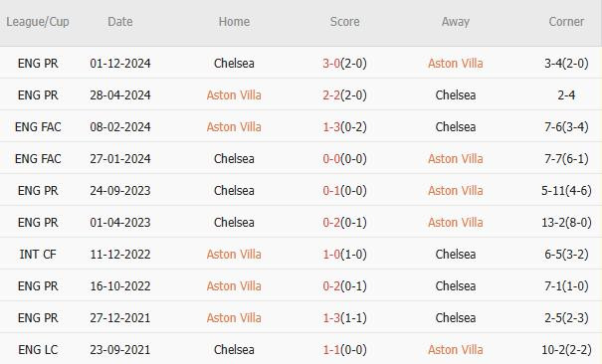Open the 1-3 FA Cup score on 08-02-2024
The image size is (602, 364).
coord(331,127)
